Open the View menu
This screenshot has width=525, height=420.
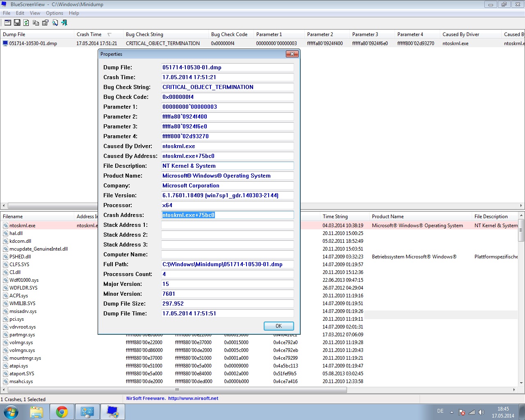pyautogui.click(x=35, y=13)
